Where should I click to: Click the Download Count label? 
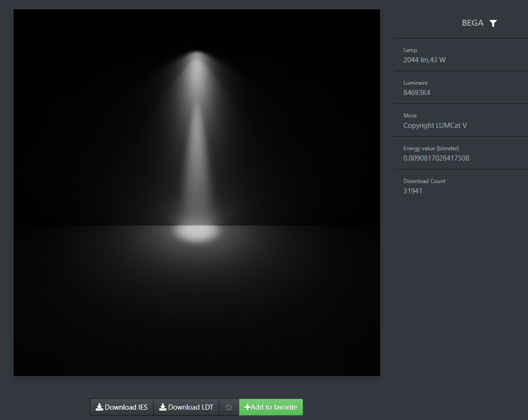[x=424, y=181]
